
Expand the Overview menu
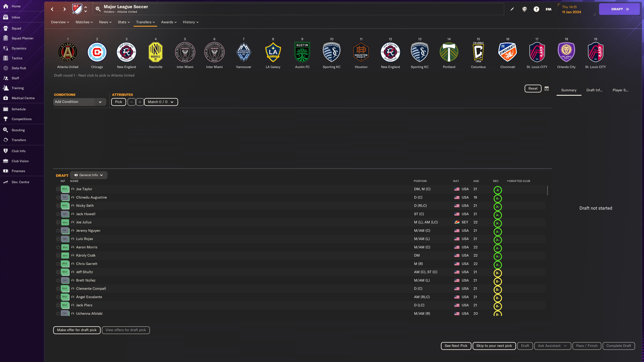click(60, 22)
